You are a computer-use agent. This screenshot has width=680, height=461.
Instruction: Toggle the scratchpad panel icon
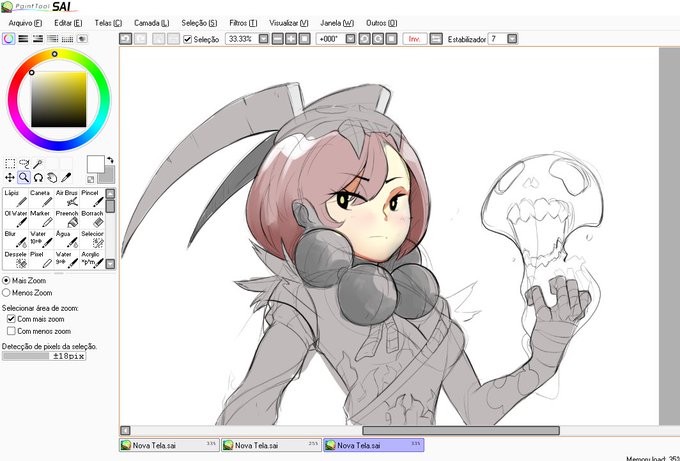point(82,39)
